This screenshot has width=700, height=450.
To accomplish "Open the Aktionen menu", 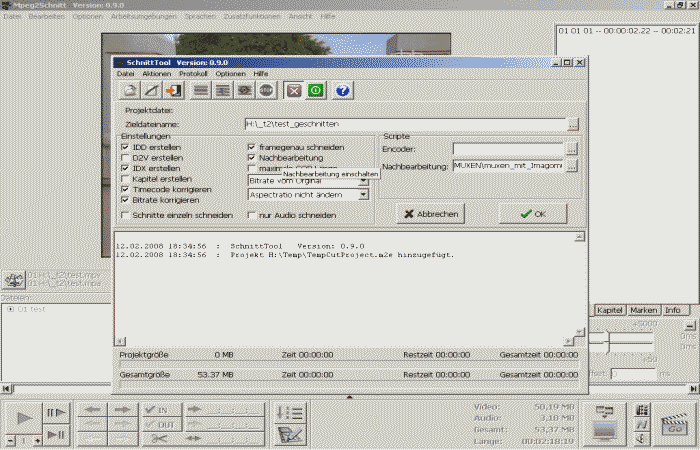I will point(156,74).
